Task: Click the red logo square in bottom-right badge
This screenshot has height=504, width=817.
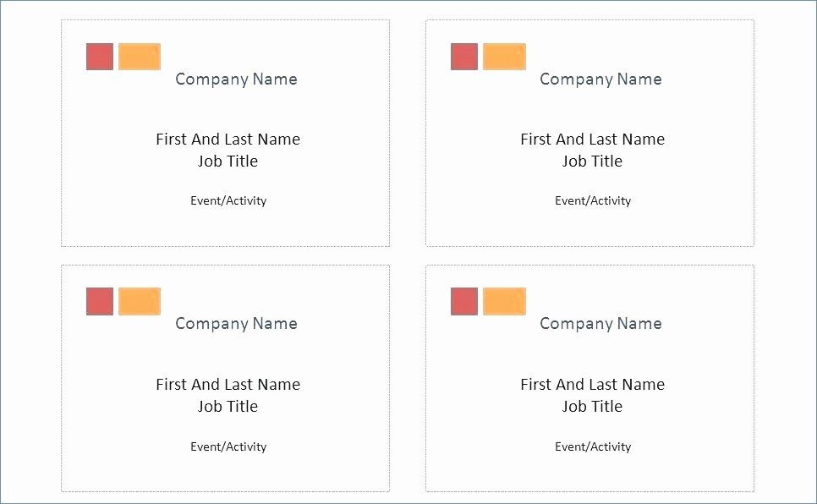Action: [464, 301]
